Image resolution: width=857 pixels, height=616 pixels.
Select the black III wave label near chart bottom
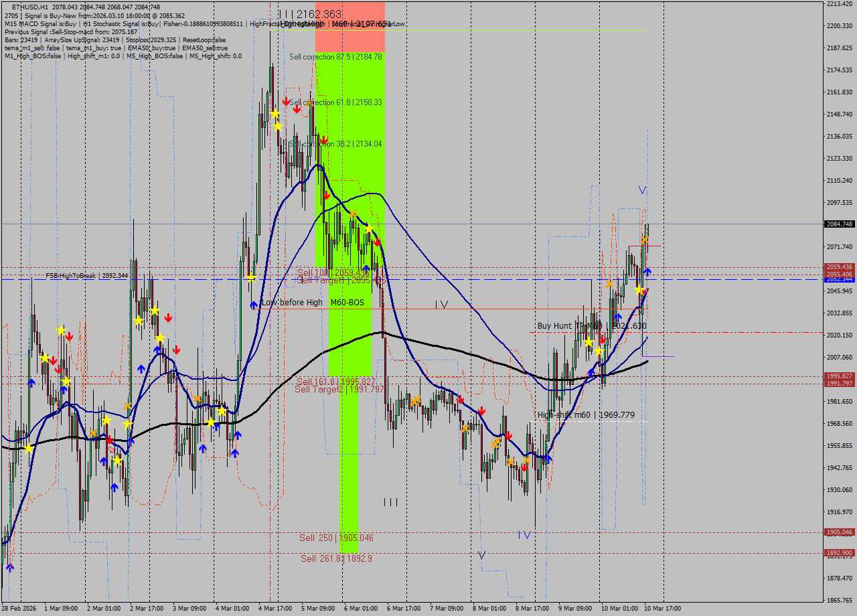(390, 502)
